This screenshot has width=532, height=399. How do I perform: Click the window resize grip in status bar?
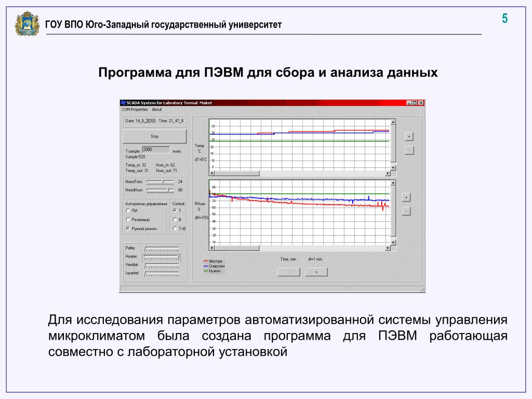click(x=422, y=289)
